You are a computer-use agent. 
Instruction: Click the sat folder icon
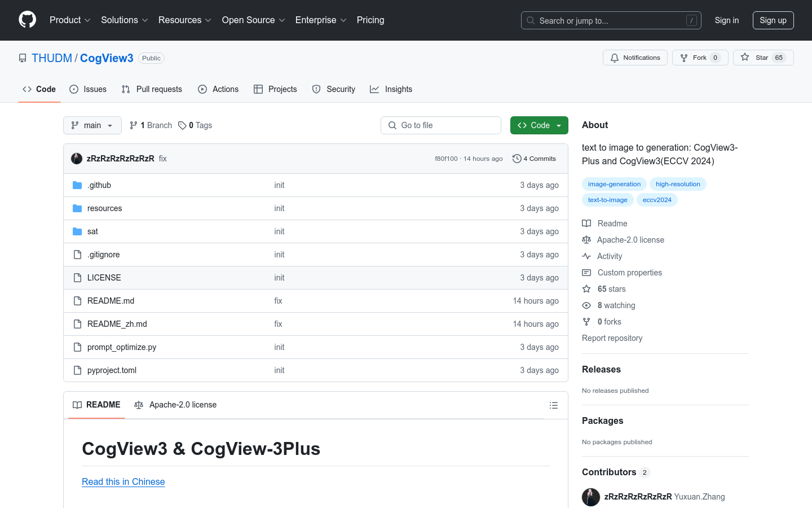click(x=77, y=231)
